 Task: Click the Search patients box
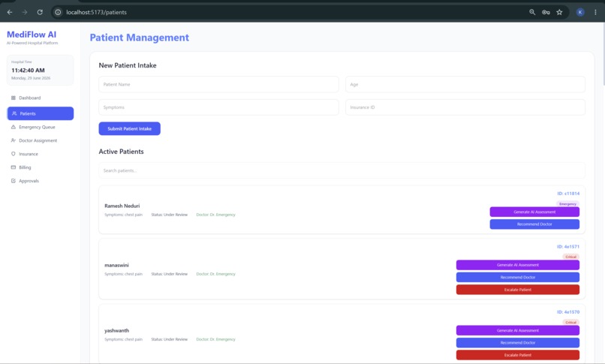[x=342, y=170]
